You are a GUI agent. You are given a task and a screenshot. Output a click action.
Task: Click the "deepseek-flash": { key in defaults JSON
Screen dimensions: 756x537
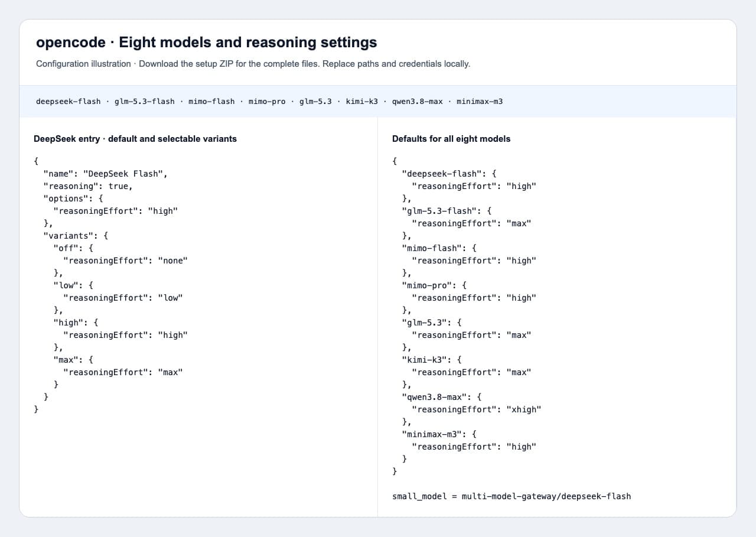click(x=449, y=174)
